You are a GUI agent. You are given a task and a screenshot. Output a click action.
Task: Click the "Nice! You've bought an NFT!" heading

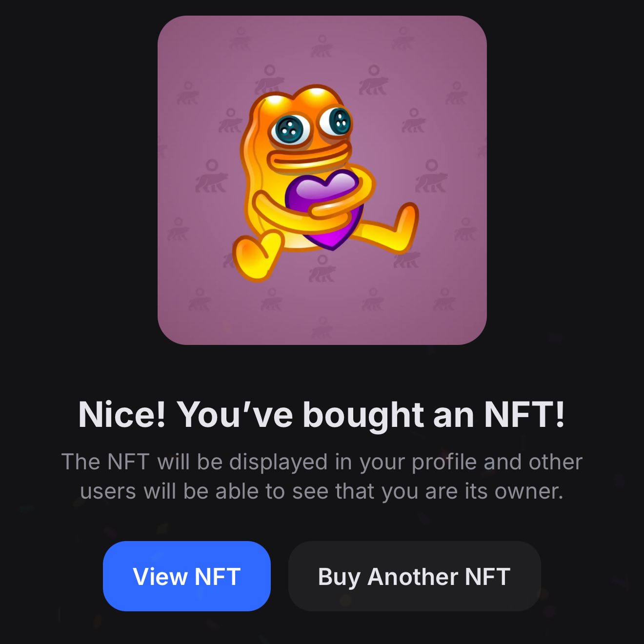click(322, 415)
